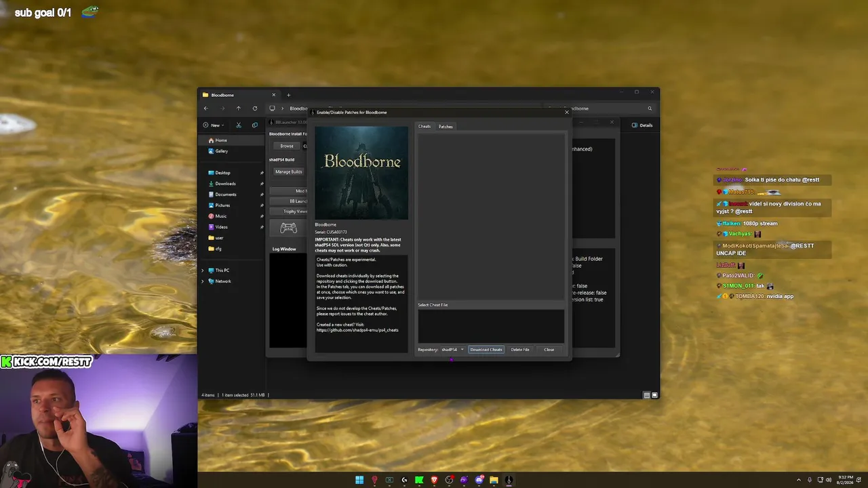The width and height of the screenshot is (868, 488).
Task: Click the search magnifier in Explorer
Action: (650, 108)
